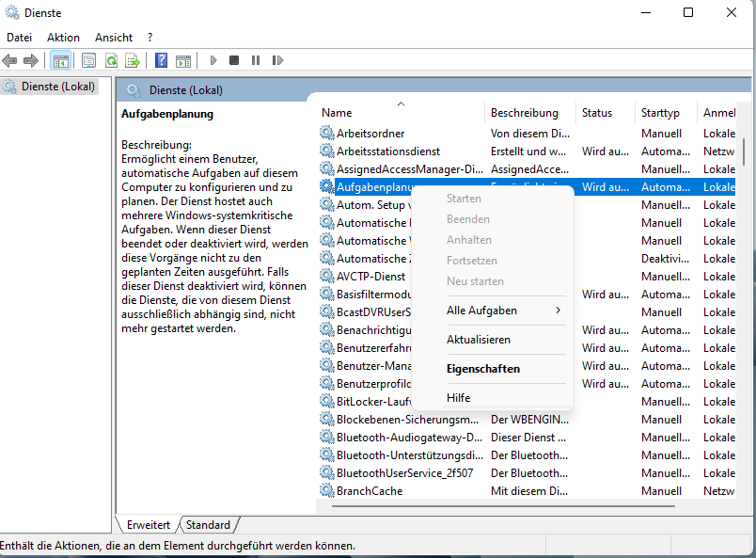Click the Export list toolbar icon
The height and width of the screenshot is (558, 756).
(x=133, y=60)
